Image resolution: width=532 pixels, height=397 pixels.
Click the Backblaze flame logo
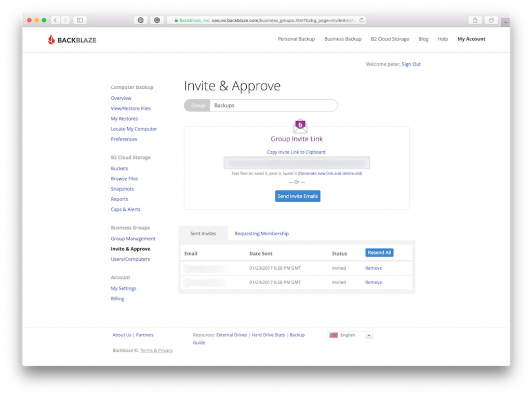coord(51,39)
